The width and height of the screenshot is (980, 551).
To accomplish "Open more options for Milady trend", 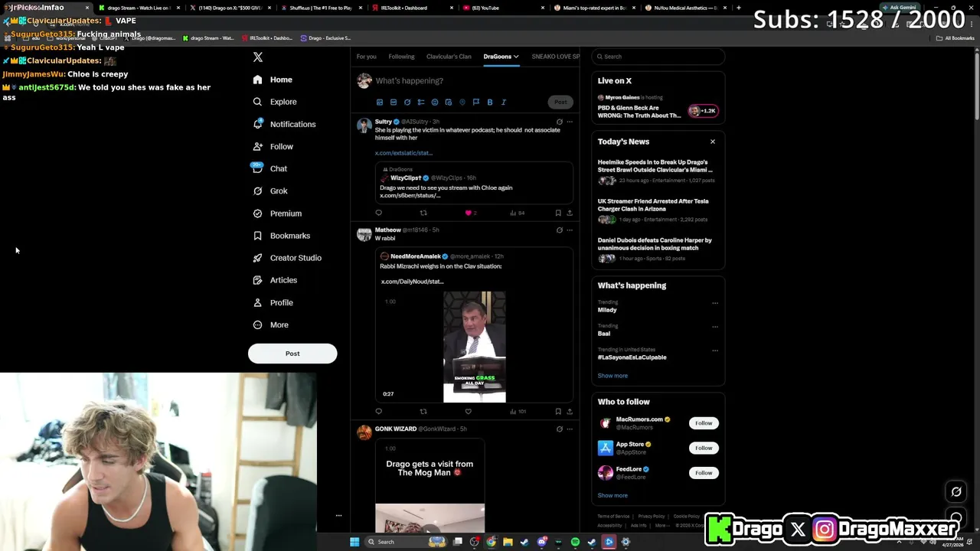I will click(x=715, y=303).
